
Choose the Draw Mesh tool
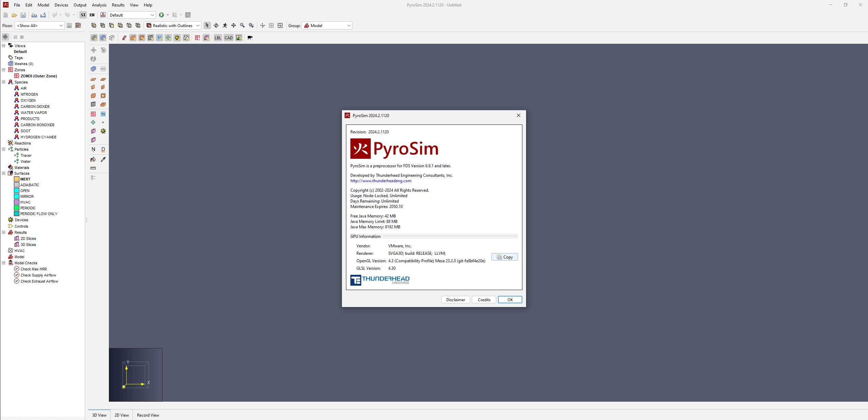(93, 69)
